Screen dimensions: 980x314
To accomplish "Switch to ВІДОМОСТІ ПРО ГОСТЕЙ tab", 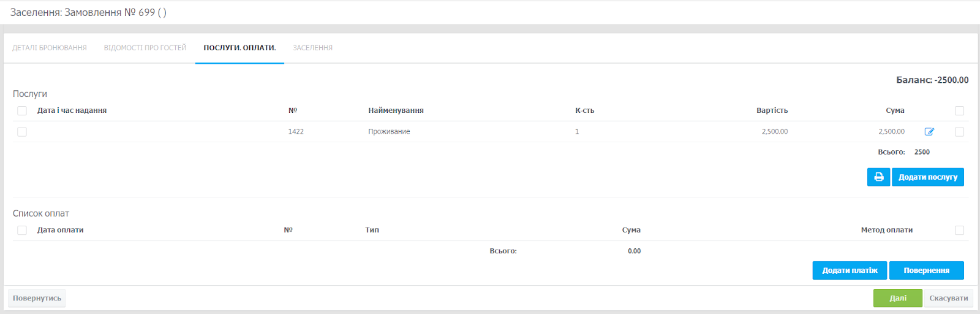I will 145,48.
